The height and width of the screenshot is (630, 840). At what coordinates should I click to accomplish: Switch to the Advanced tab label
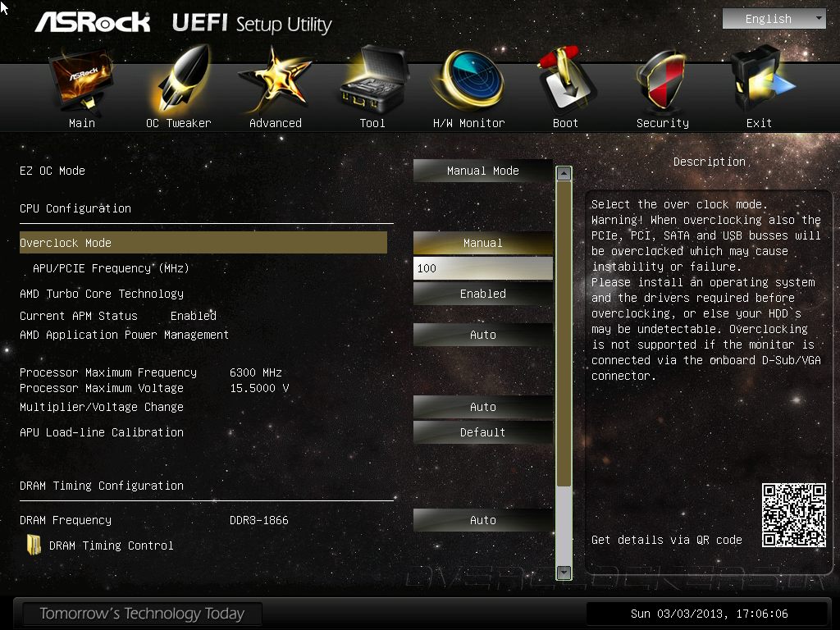pyautogui.click(x=276, y=123)
